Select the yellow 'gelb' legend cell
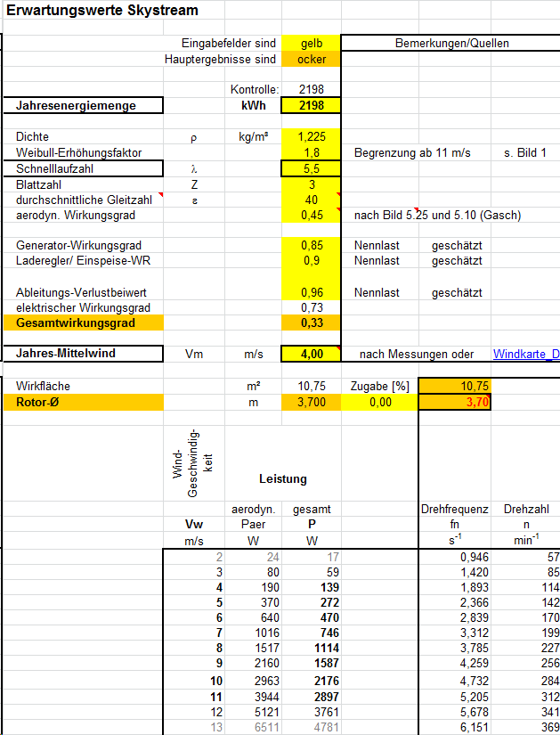Image resolution: width=560 pixels, height=735 pixels. click(x=310, y=44)
